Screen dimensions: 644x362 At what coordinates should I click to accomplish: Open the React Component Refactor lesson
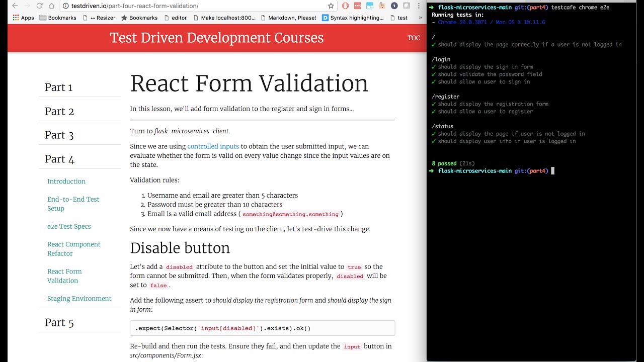74,249
